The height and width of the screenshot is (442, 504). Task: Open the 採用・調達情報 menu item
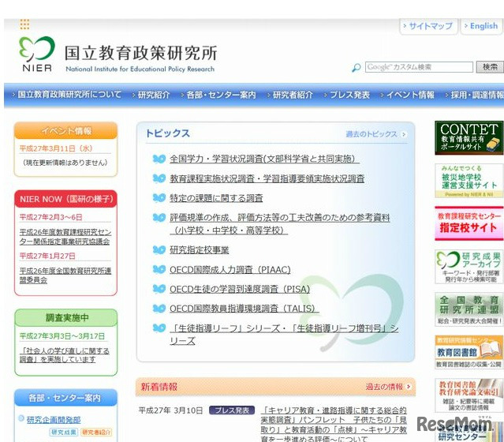tap(475, 95)
